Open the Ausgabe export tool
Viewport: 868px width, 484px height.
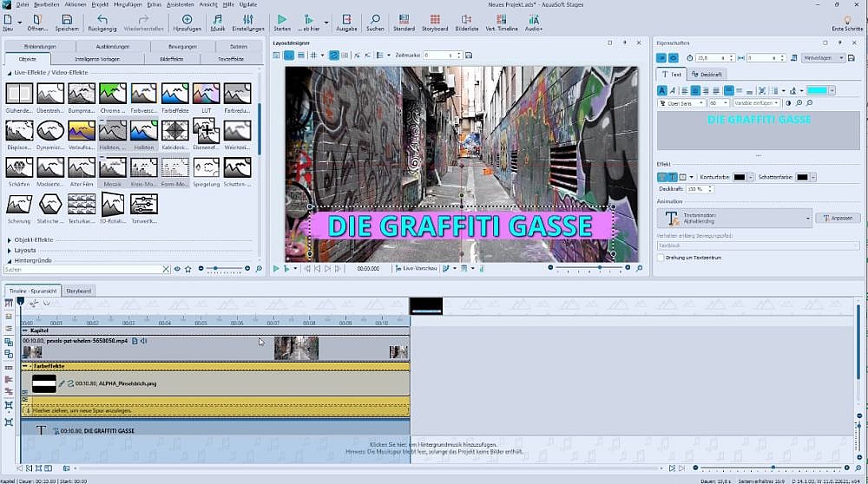(x=346, y=23)
